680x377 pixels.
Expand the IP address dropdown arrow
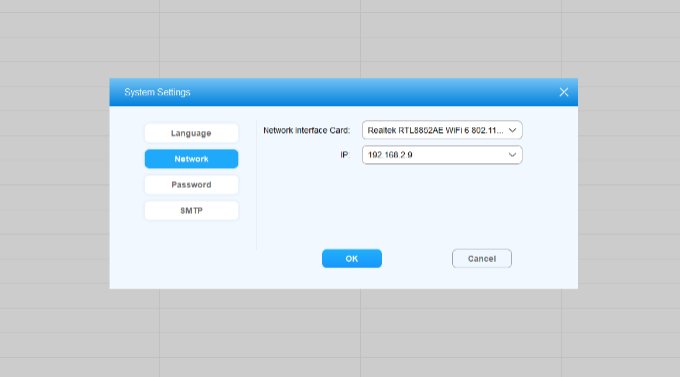coord(512,155)
